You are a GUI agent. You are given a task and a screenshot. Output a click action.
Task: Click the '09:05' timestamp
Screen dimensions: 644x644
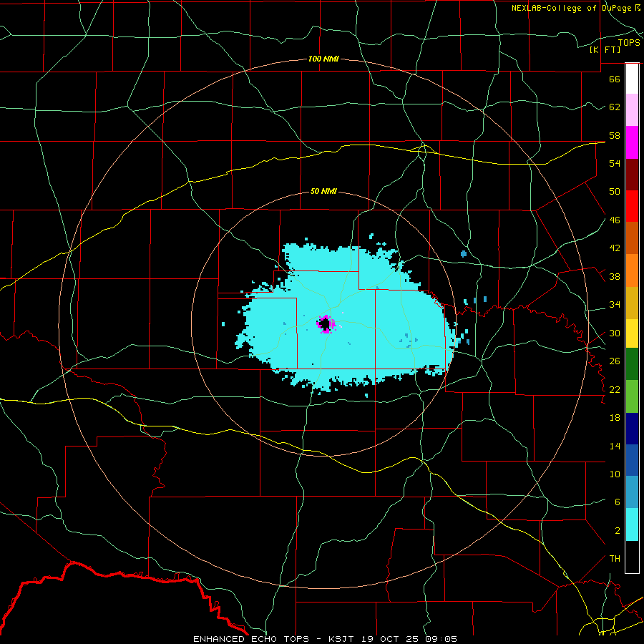coord(443,639)
